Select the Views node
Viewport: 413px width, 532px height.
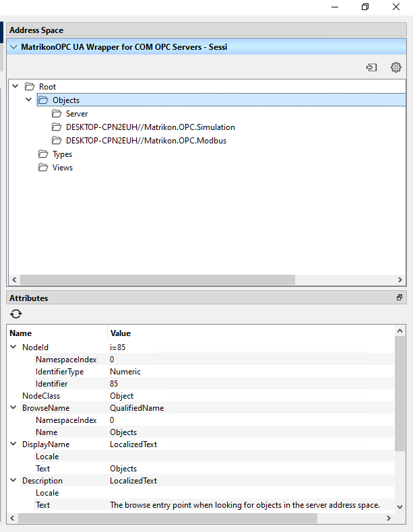click(63, 168)
